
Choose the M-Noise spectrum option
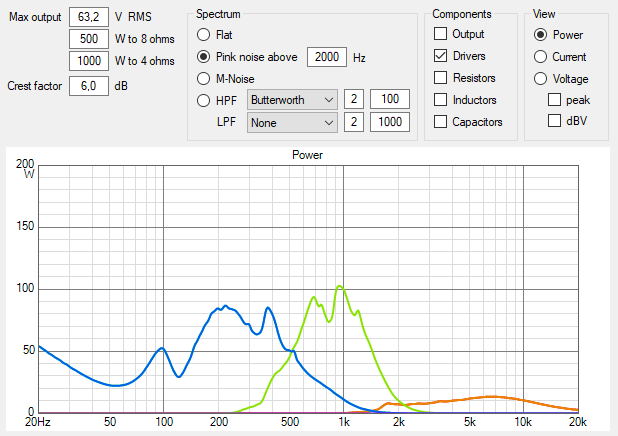point(203,78)
